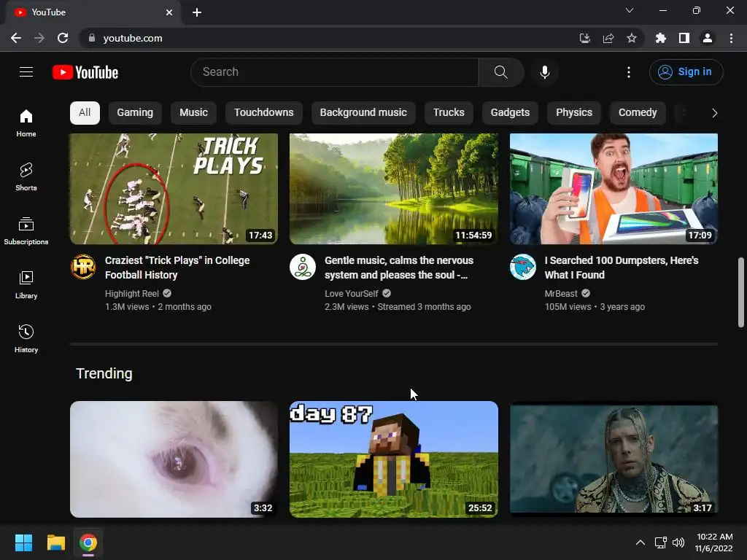Open the Gentle music video title

(399, 268)
